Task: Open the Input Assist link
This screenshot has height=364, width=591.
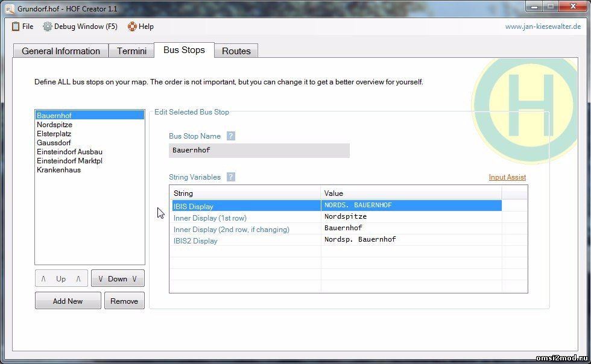Action: tap(507, 177)
